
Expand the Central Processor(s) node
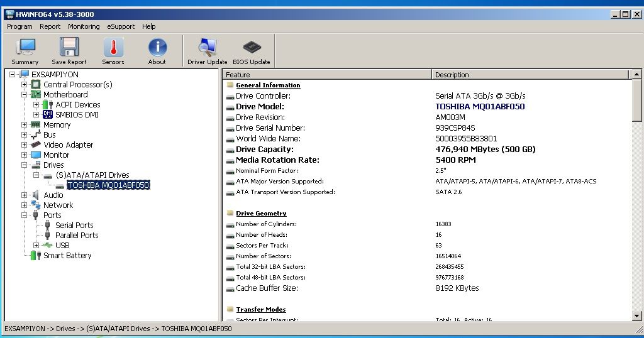coord(25,84)
